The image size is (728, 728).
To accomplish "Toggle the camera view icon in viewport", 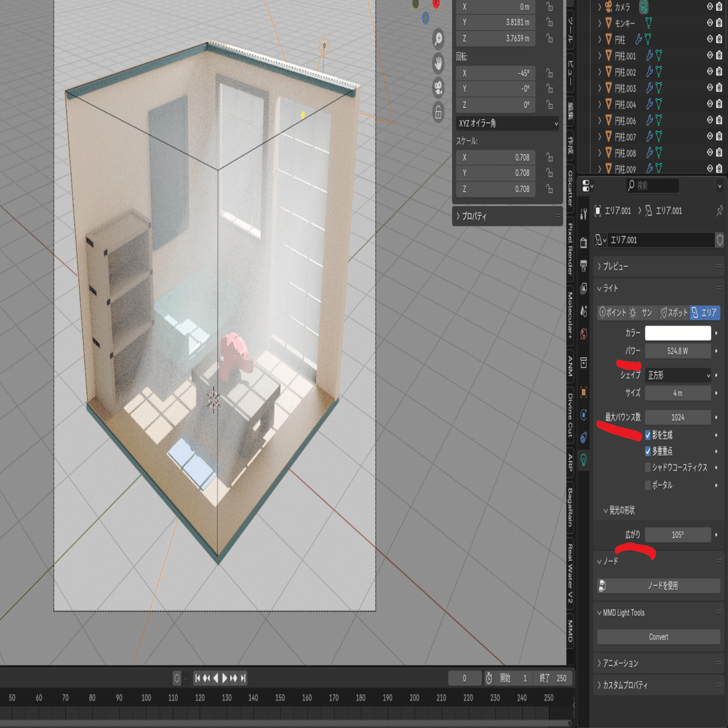I will click(438, 87).
